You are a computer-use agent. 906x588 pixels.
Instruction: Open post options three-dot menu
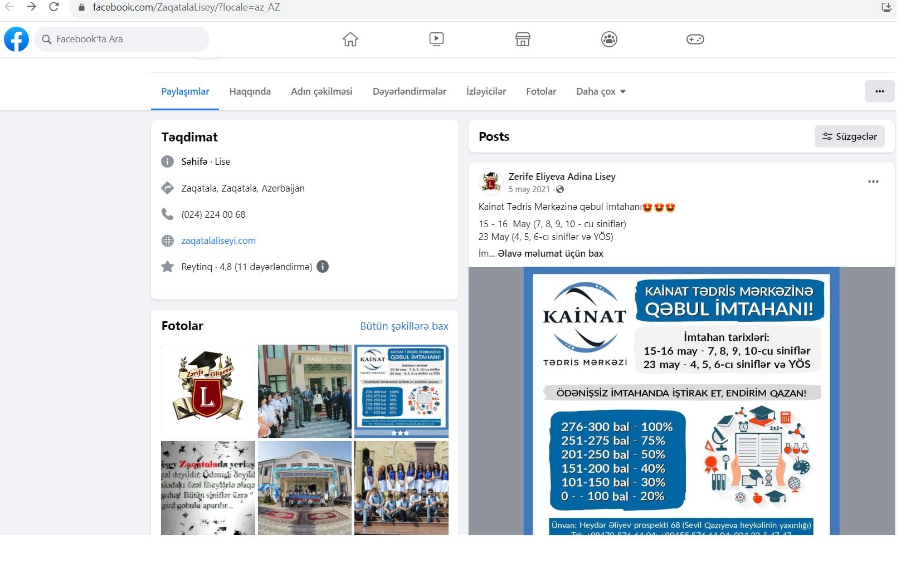[873, 182]
